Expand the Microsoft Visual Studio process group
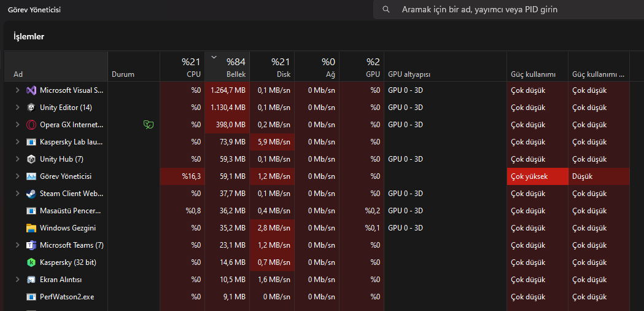644x311 pixels. [17, 90]
